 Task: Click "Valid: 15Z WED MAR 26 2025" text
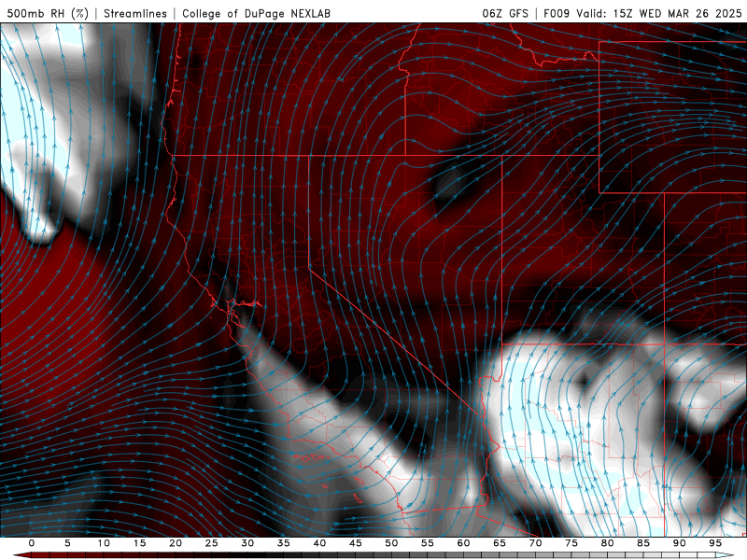coord(659,13)
